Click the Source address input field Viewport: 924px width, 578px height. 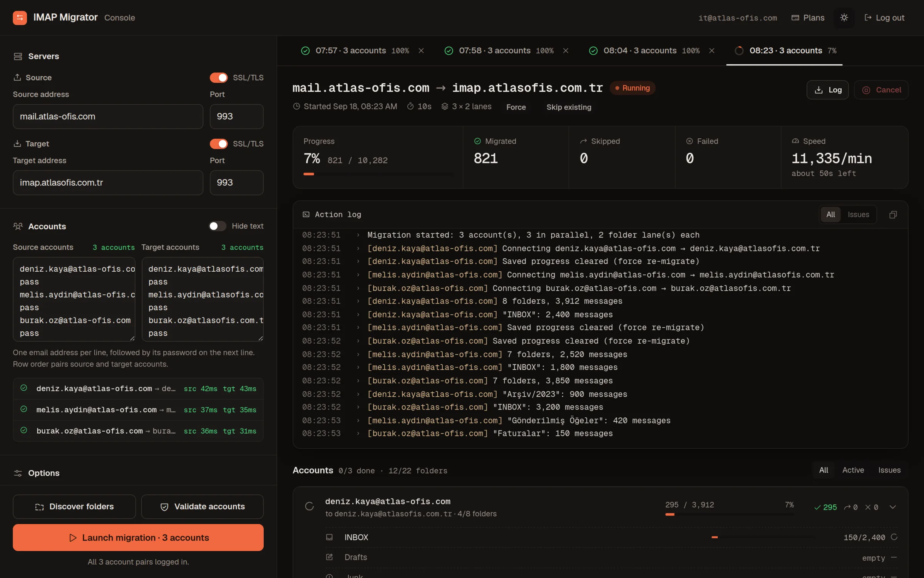tap(108, 116)
